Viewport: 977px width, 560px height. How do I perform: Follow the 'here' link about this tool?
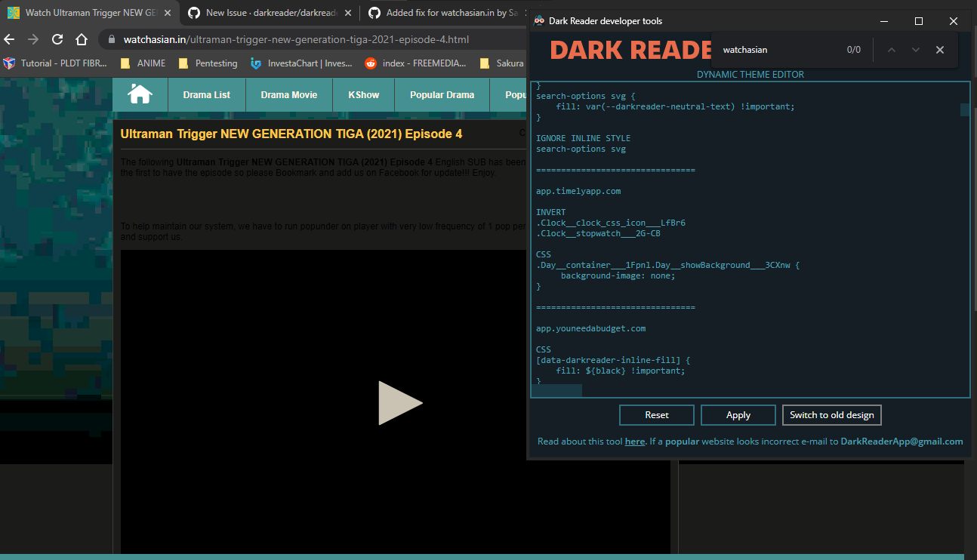(635, 442)
